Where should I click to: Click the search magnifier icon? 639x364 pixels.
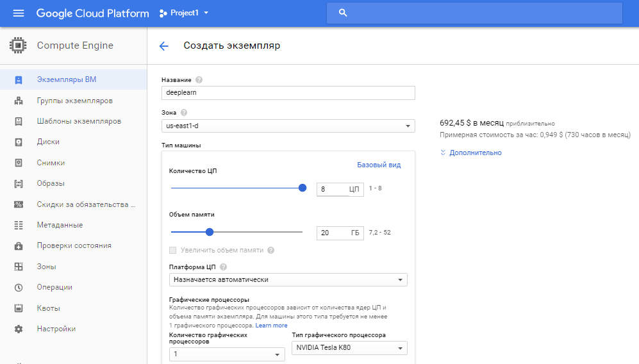343,13
